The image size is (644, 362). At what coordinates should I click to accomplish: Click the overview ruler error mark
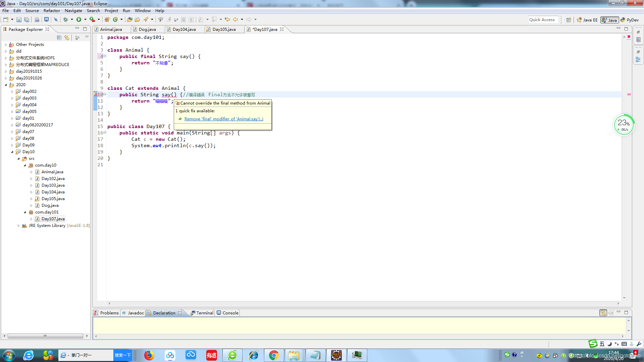629,95
